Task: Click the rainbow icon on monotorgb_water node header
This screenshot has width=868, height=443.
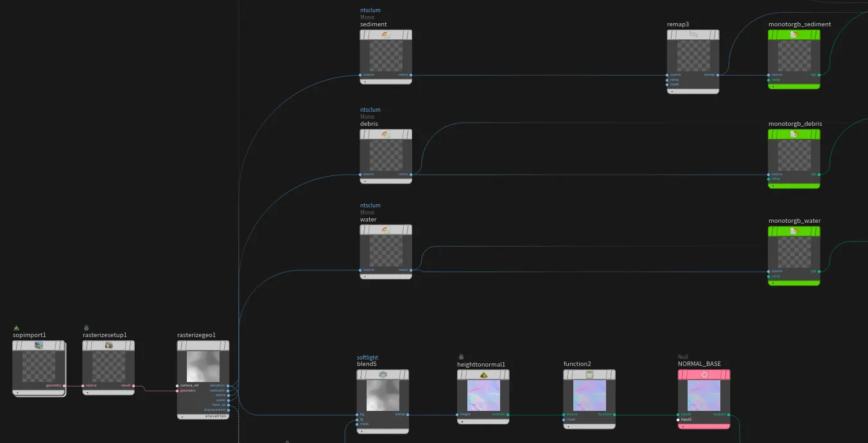Action: (x=794, y=230)
